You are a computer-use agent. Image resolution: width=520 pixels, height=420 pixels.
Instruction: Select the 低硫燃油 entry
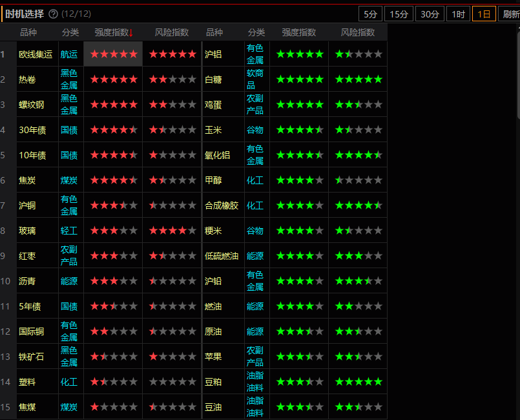[x=222, y=256]
